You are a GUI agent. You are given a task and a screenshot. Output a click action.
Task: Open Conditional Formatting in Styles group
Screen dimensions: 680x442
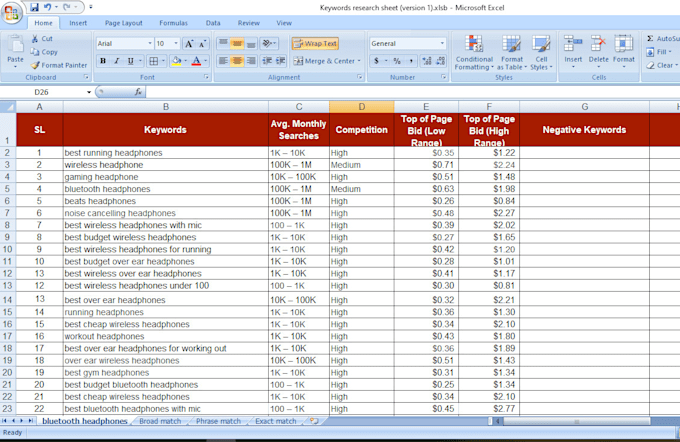pyautogui.click(x=474, y=53)
